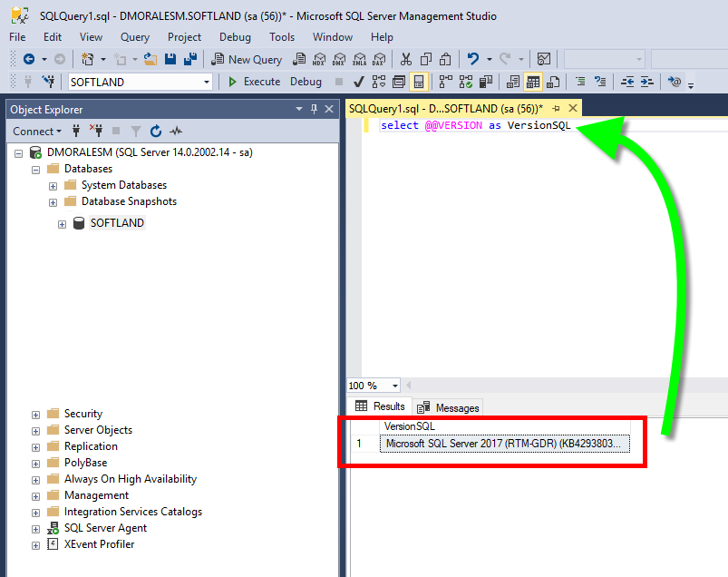Cut selection with the scissors icon
The image size is (728, 577).
[406, 59]
